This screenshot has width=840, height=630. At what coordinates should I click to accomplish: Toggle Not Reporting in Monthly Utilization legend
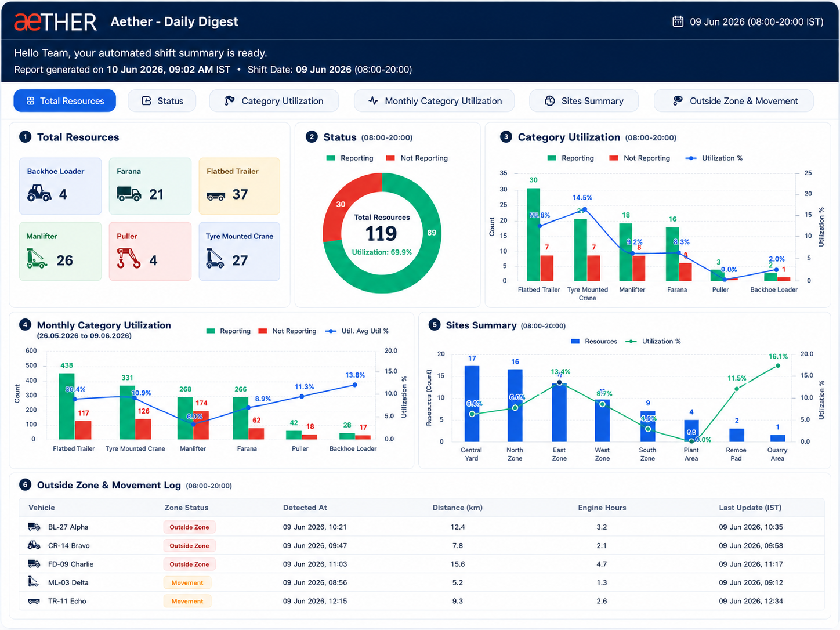(x=287, y=331)
